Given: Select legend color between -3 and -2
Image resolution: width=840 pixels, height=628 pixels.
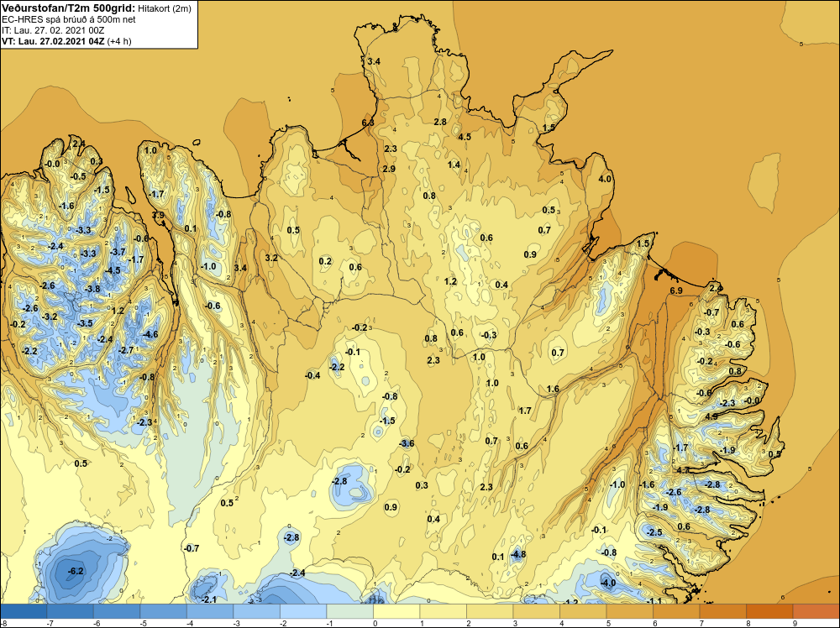Looking at the screenshot, I should [x=256, y=611].
